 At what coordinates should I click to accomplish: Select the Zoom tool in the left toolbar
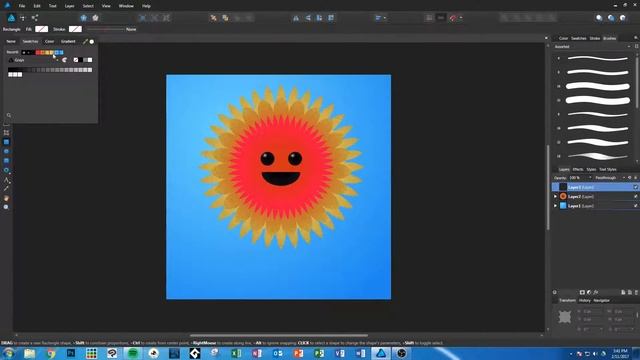[x=6, y=207]
